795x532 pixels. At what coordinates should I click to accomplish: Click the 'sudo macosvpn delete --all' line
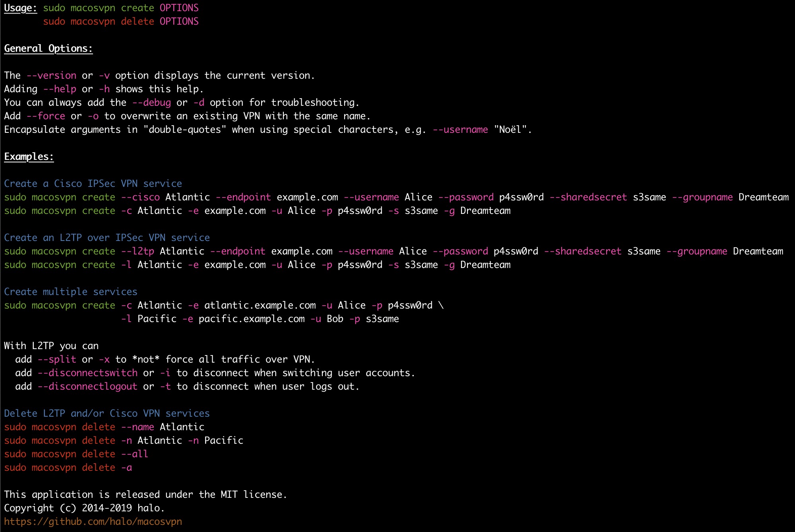[x=76, y=454]
